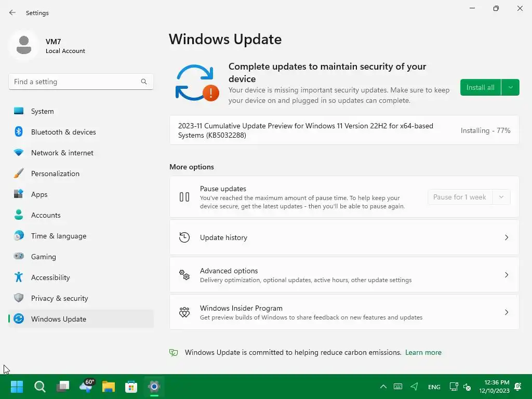Click the Windows Update sync icon in the sidebar
Image resolution: width=532 pixels, height=399 pixels.
pos(19,318)
